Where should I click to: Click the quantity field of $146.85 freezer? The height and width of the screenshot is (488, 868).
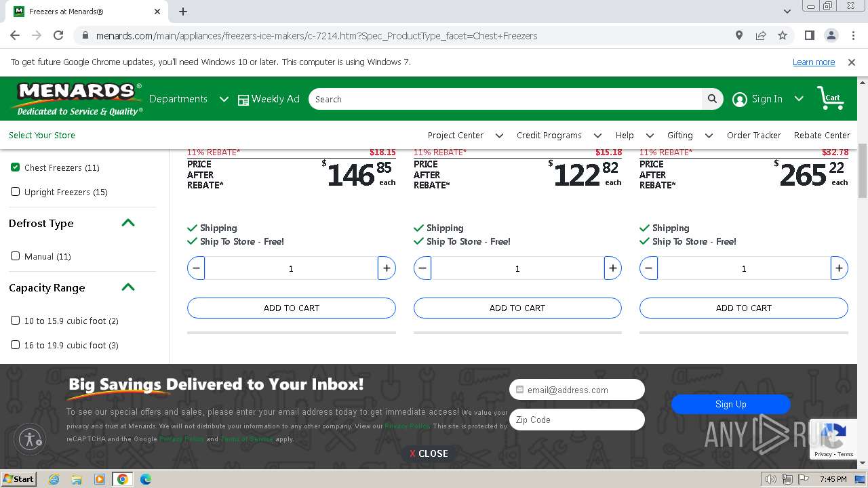[x=291, y=268]
